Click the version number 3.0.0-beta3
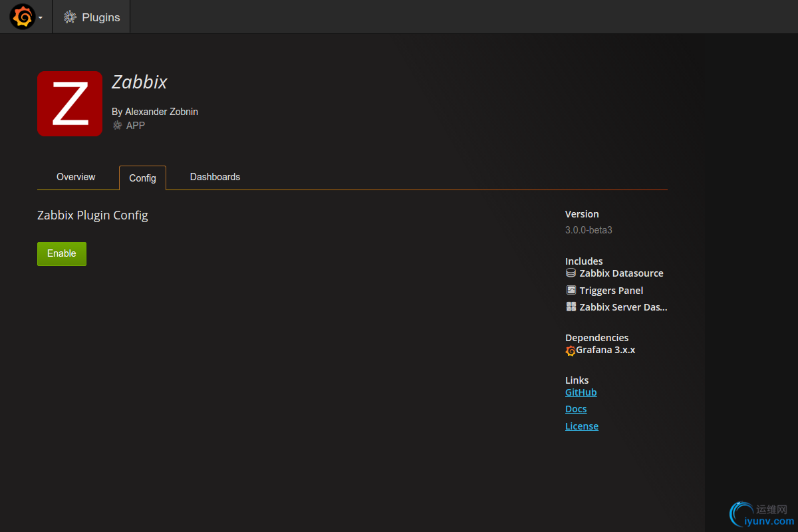798x532 pixels. pyautogui.click(x=589, y=230)
